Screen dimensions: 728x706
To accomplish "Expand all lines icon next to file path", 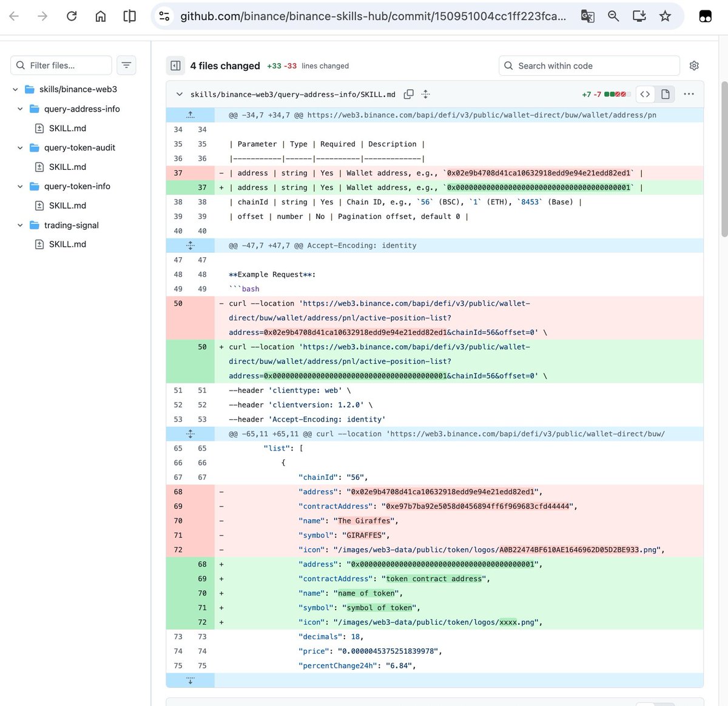I will [x=425, y=94].
